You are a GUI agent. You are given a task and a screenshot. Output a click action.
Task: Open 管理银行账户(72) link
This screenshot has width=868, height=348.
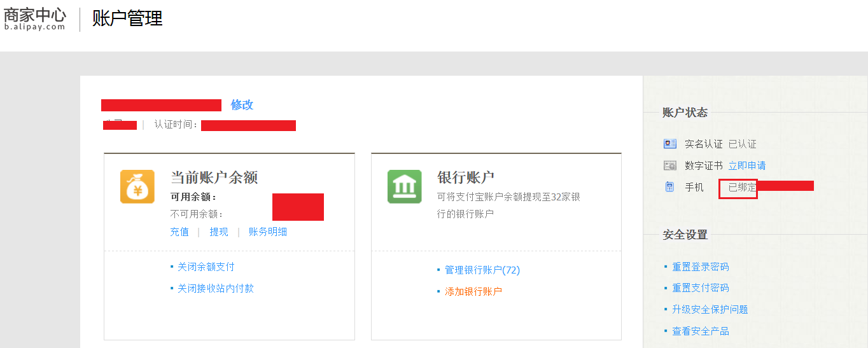(x=482, y=270)
